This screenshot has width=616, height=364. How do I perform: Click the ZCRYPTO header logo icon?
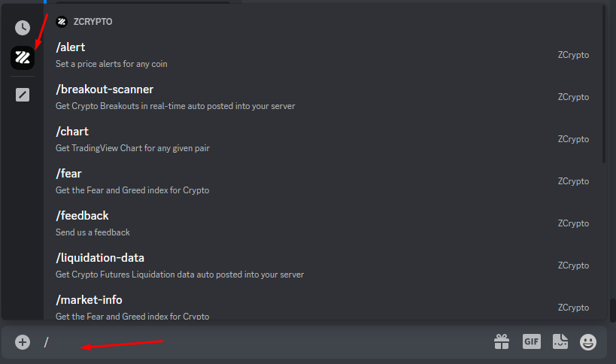click(x=62, y=22)
